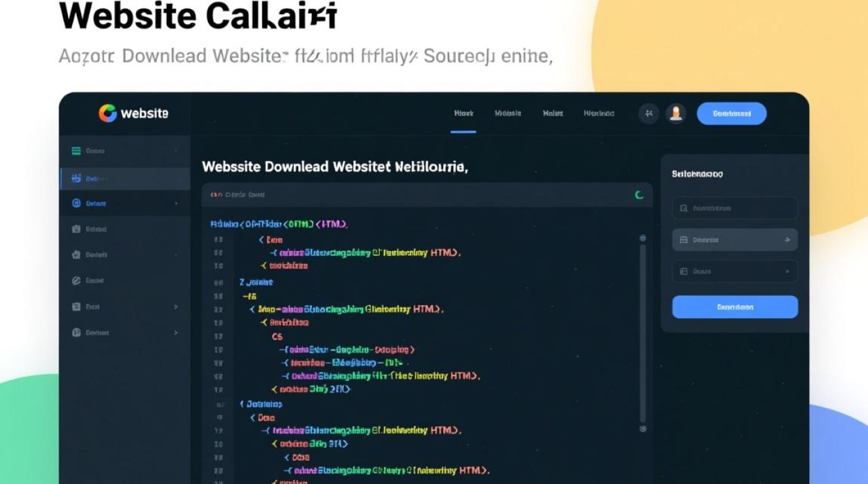Click the colorful circular website logo

[x=108, y=114]
